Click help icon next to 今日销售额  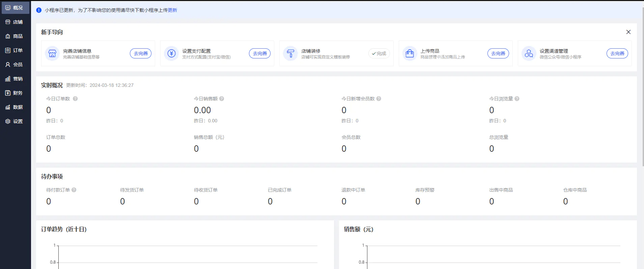pos(222,99)
